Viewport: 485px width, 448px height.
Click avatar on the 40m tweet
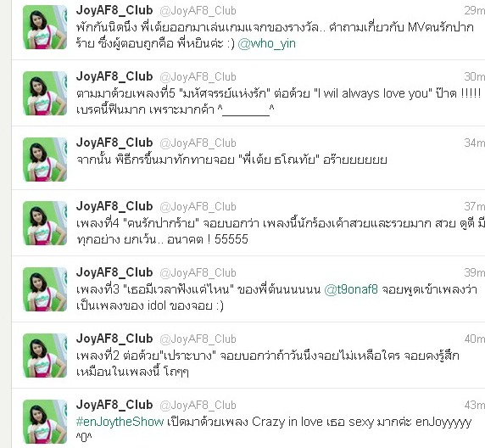coord(45,356)
